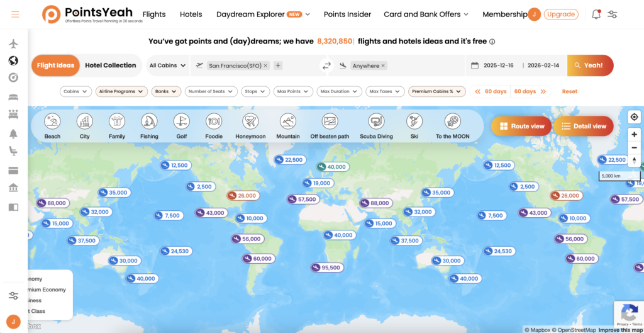The image size is (644, 333).
Task: Click the 2026-02-14 end date field
Action: (x=543, y=65)
